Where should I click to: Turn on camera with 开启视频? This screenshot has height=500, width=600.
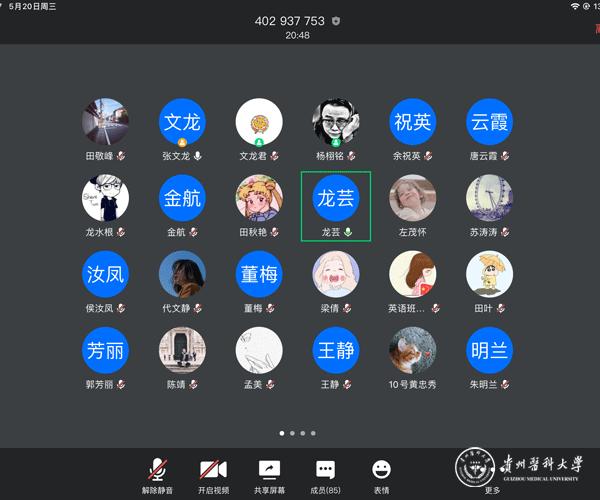[x=212, y=473]
